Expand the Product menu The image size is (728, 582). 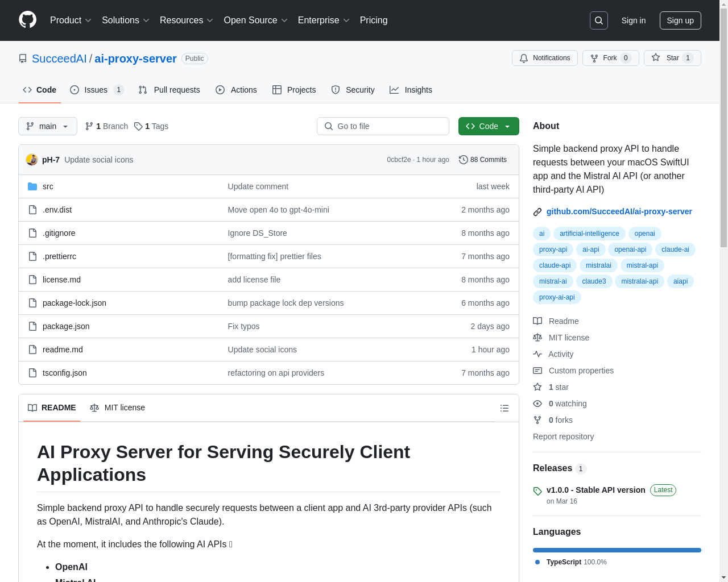point(71,20)
